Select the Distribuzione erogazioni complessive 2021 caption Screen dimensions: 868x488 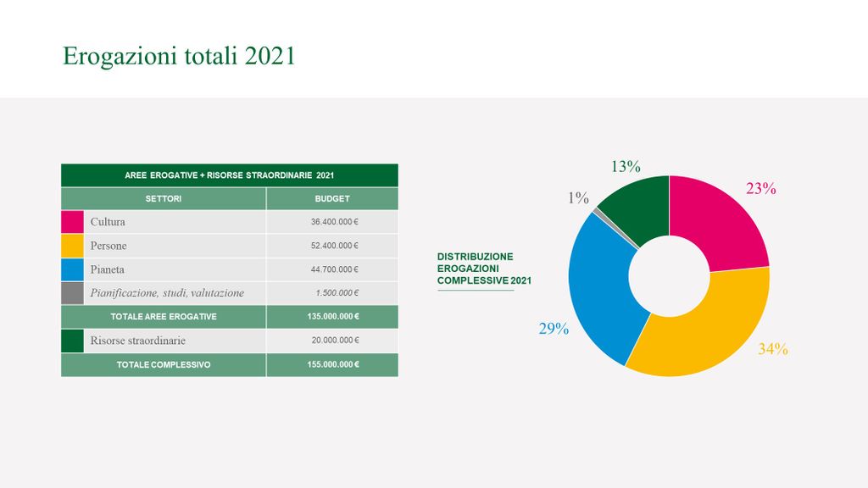(484, 269)
